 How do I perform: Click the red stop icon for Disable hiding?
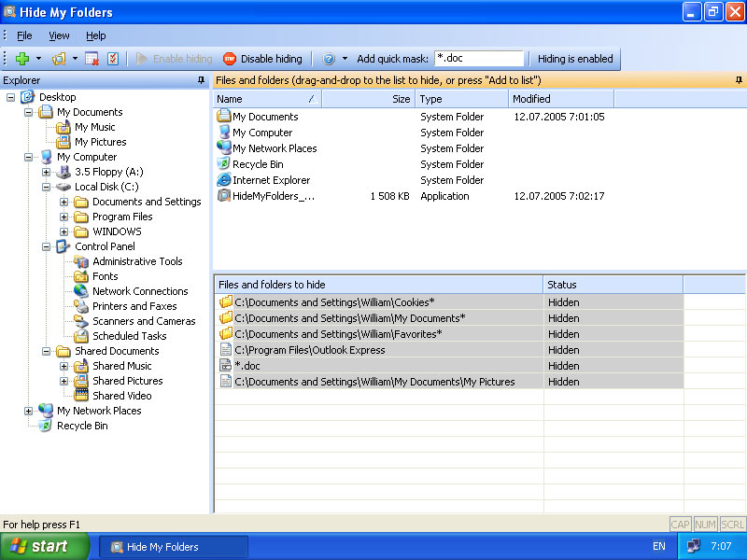click(230, 59)
